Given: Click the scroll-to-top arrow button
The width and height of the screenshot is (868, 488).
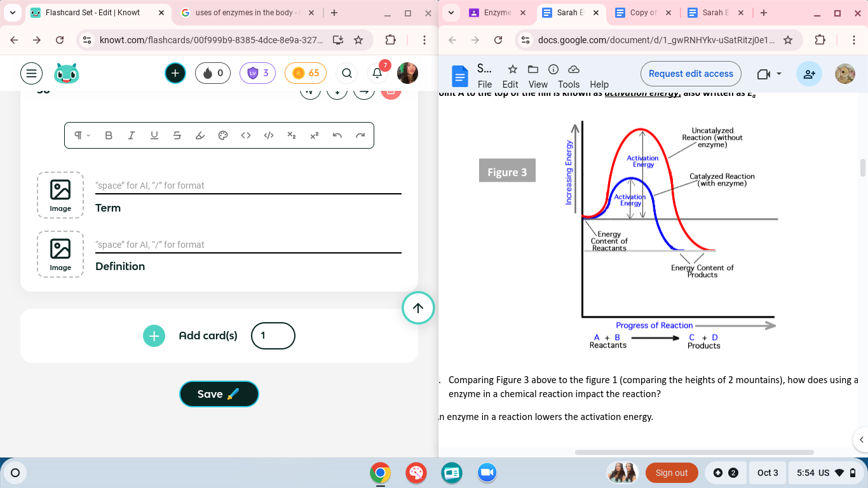Looking at the screenshot, I should pyautogui.click(x=418, y=308).
